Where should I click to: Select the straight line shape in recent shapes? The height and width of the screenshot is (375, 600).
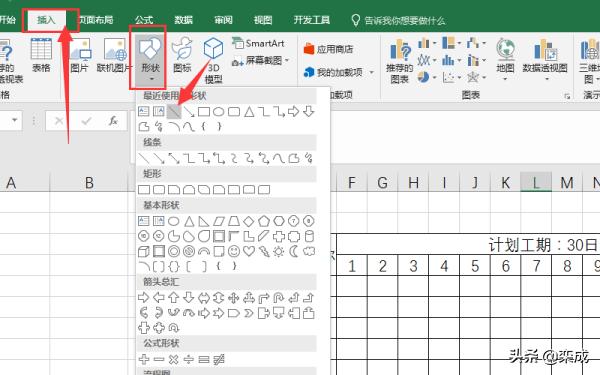[x=174, y=112]
